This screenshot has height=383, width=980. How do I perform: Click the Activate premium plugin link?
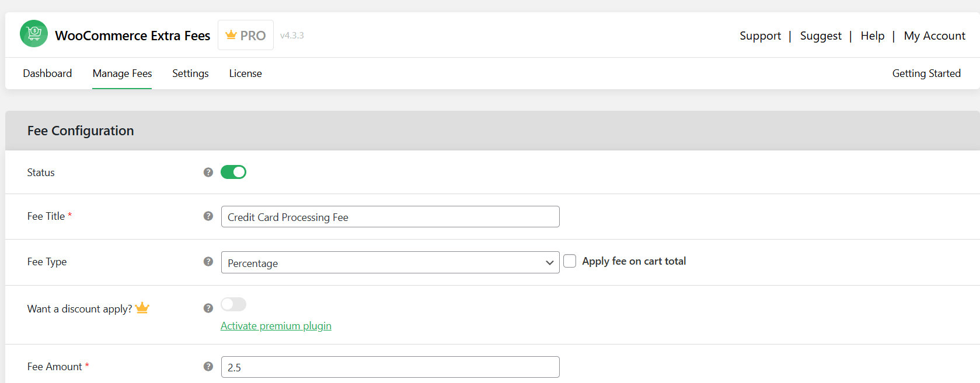(x=276, y=326)
